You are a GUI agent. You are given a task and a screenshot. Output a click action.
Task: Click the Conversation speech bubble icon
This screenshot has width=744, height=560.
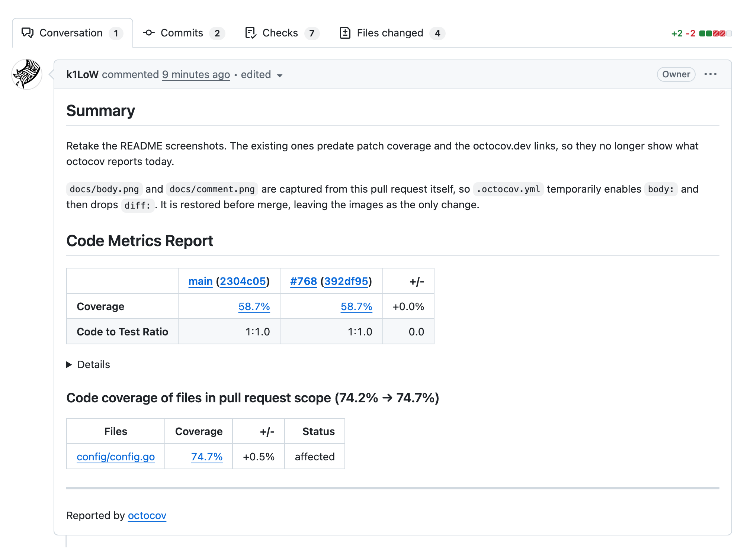(x=28, y=33)
